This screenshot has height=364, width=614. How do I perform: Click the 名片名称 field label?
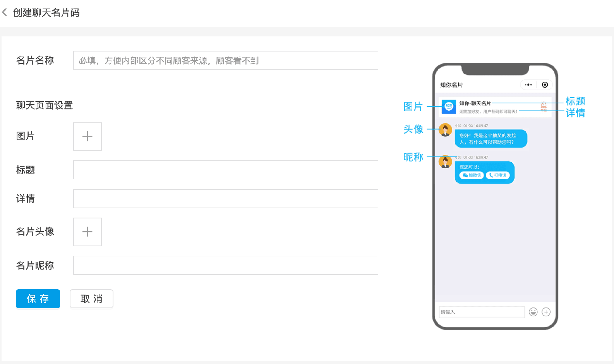click(x=35, y=60)
